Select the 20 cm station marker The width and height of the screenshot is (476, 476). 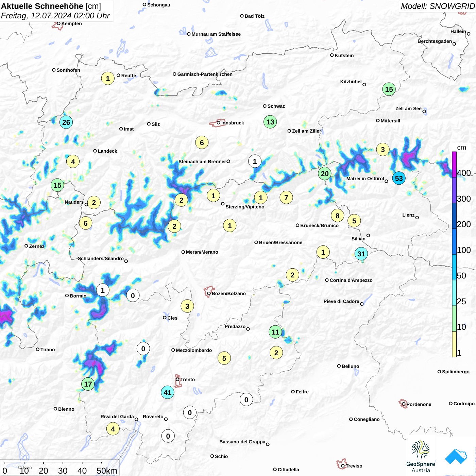[x=325, y=174]
